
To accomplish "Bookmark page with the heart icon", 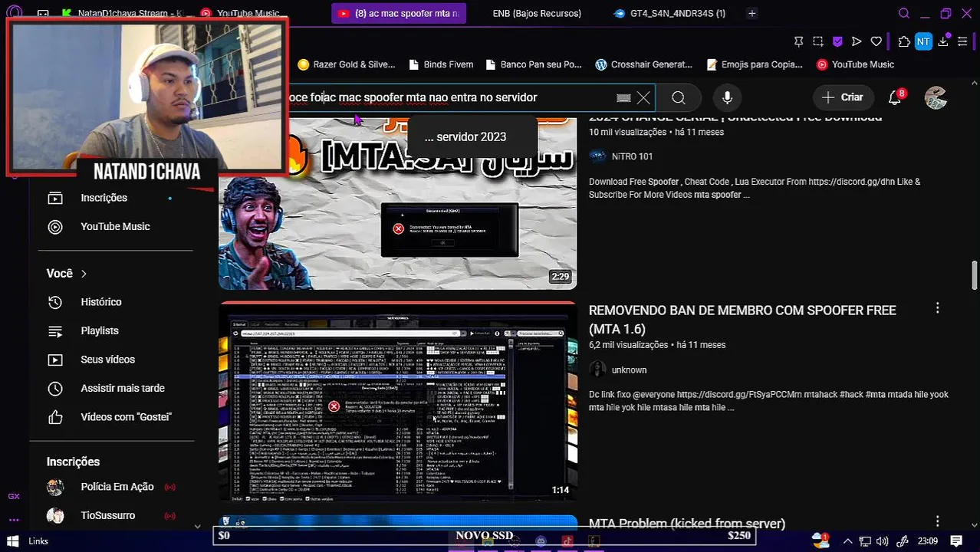I will [876, 41].
